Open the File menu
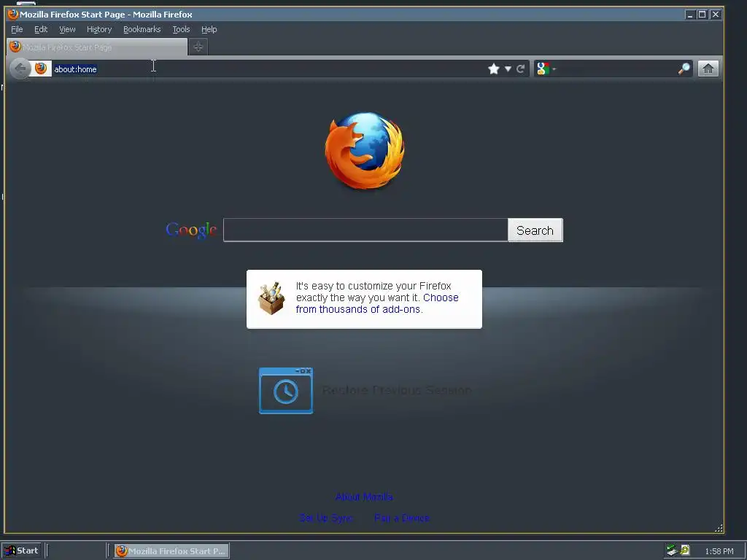The image size is (747, 560). click(17, 29)
